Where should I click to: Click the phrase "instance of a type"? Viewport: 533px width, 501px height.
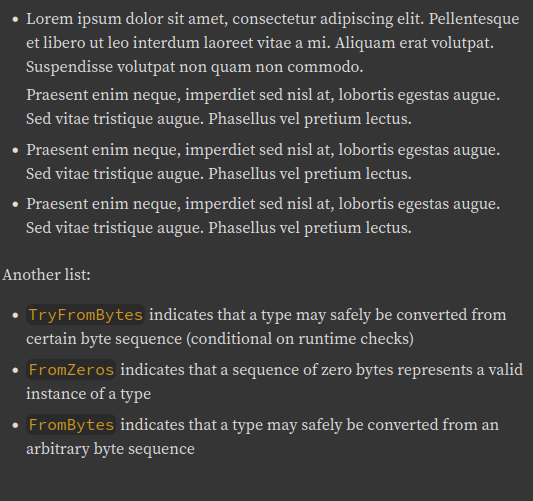(x=89, y=394)
